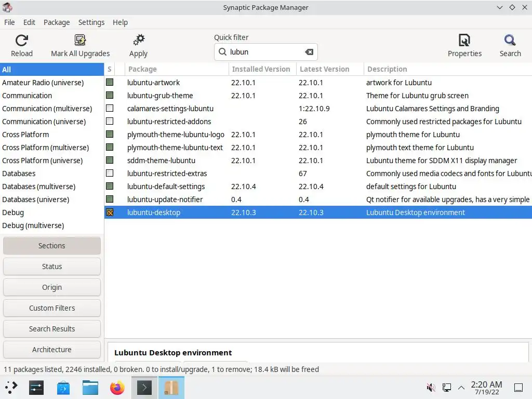Click the muted volume tray icon
Viewport: 532px width, 399px height.
click(x=431, y=387)
